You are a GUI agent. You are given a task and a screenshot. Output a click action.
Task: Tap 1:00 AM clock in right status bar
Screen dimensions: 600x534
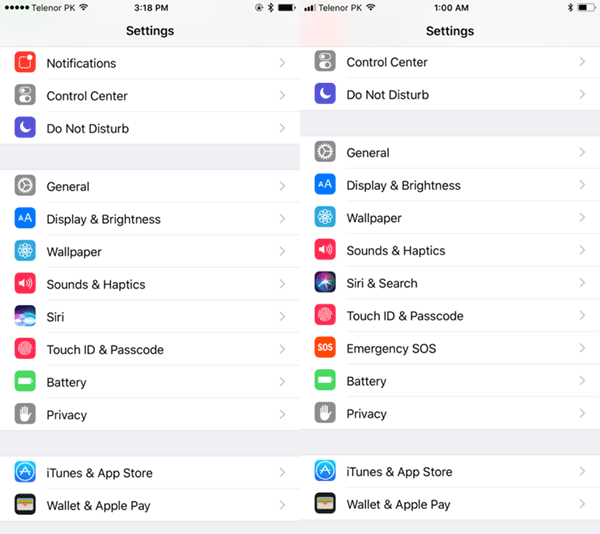click(451, 8)
